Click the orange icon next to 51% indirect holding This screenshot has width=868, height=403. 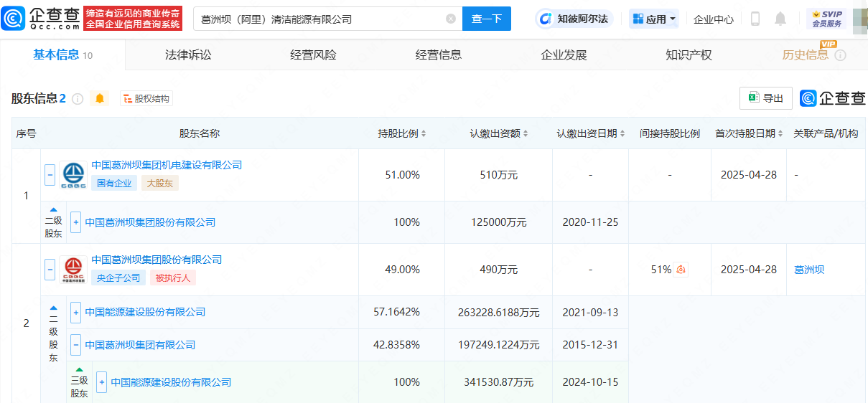681,270
